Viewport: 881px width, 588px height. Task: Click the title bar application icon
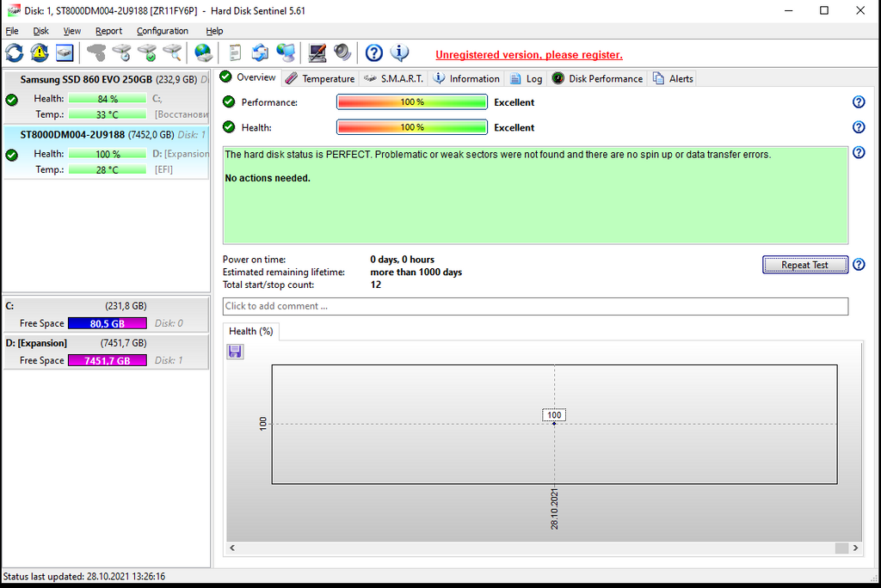13,10
